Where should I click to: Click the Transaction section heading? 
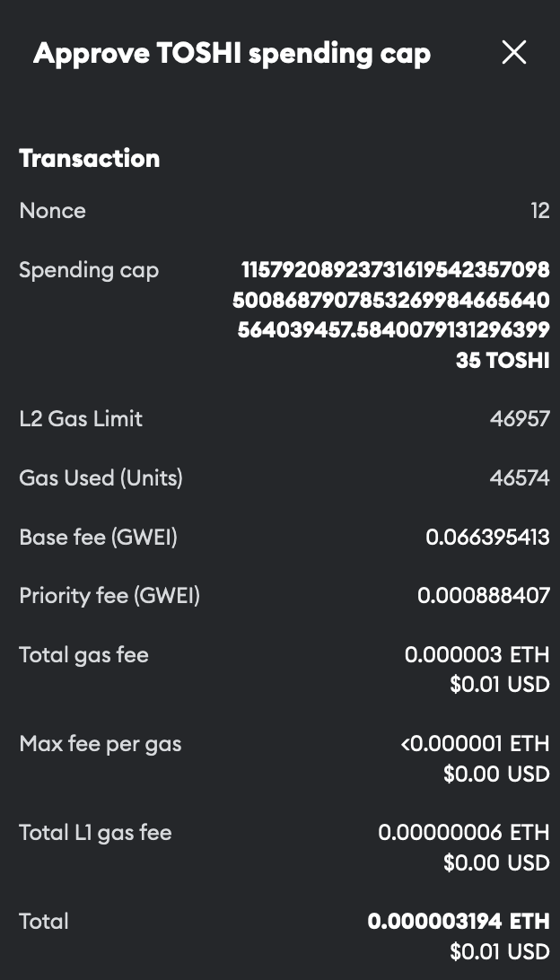pos(89,158)
